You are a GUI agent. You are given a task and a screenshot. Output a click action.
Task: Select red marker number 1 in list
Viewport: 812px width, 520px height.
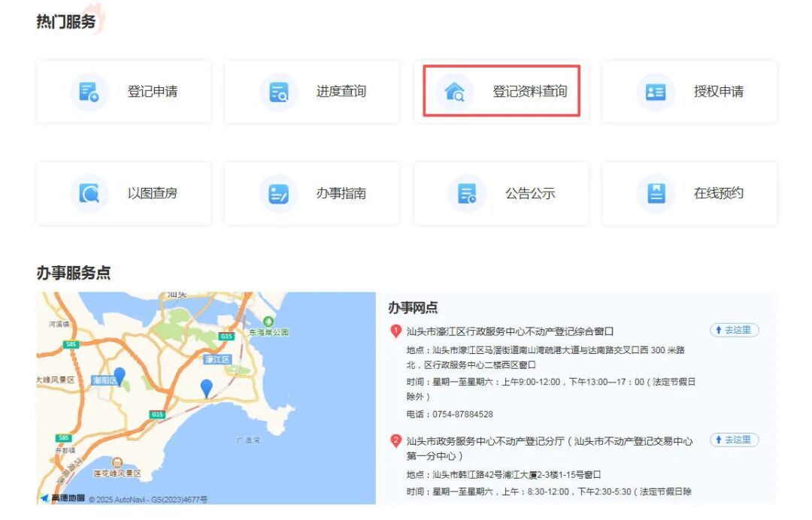click(x=395, y=331)
